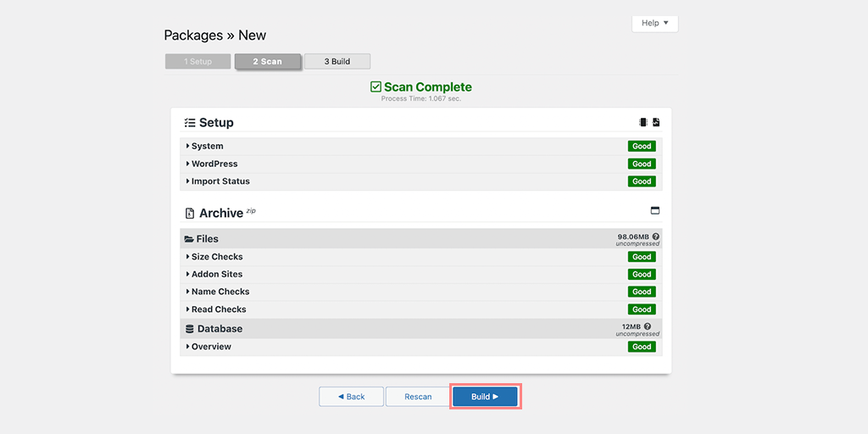
Task: Select the 3 Build step tab
Action: (337, 61)
